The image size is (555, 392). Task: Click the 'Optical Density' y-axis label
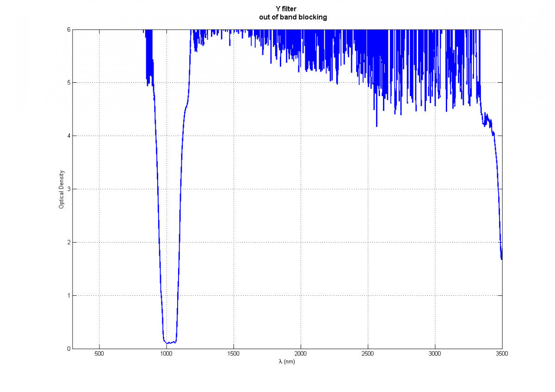click(x=61, y=189)
